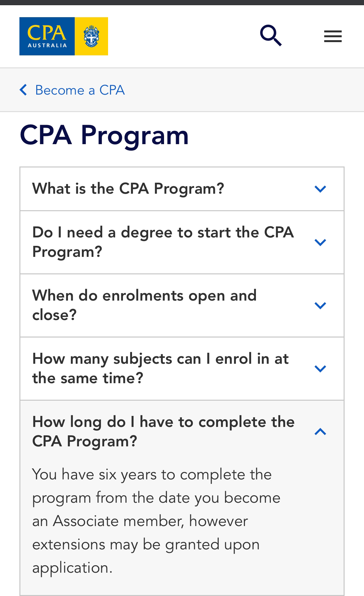Expand chevron for degree requirement question

[320, 242]
